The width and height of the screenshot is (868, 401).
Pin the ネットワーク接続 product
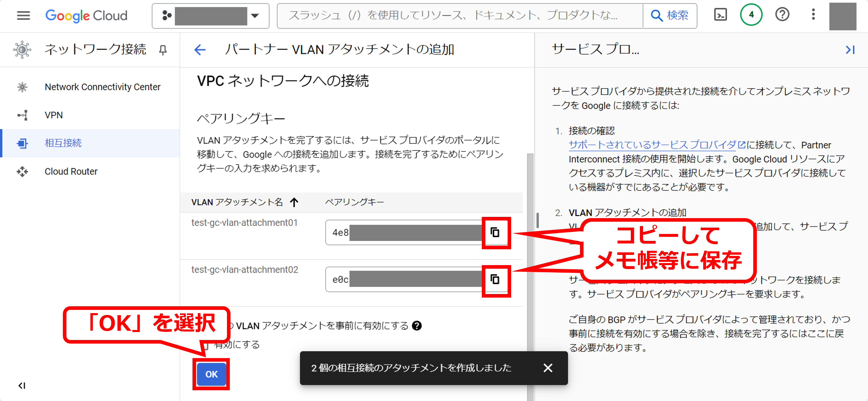tap(163, 50)
